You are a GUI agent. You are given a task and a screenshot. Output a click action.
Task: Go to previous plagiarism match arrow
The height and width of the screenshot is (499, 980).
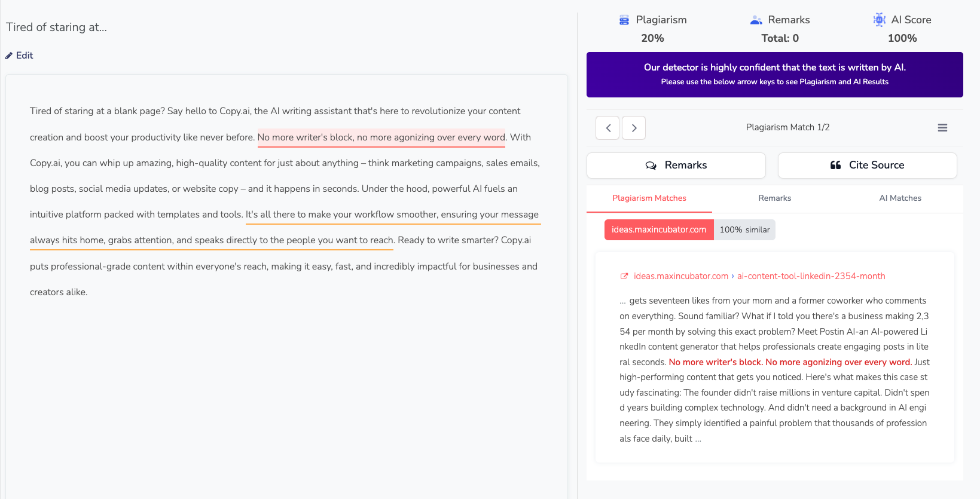(x=607, y=128)
